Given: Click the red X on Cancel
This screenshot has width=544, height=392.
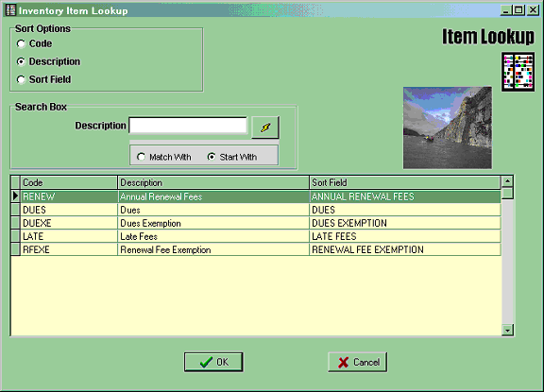Looking at the screenshot, I should click(x=343, y=363).
